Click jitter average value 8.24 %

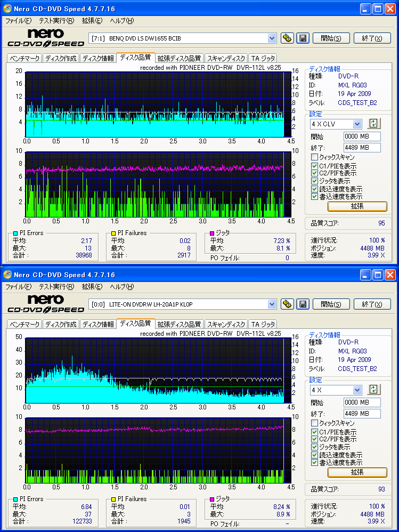[282, 506]
